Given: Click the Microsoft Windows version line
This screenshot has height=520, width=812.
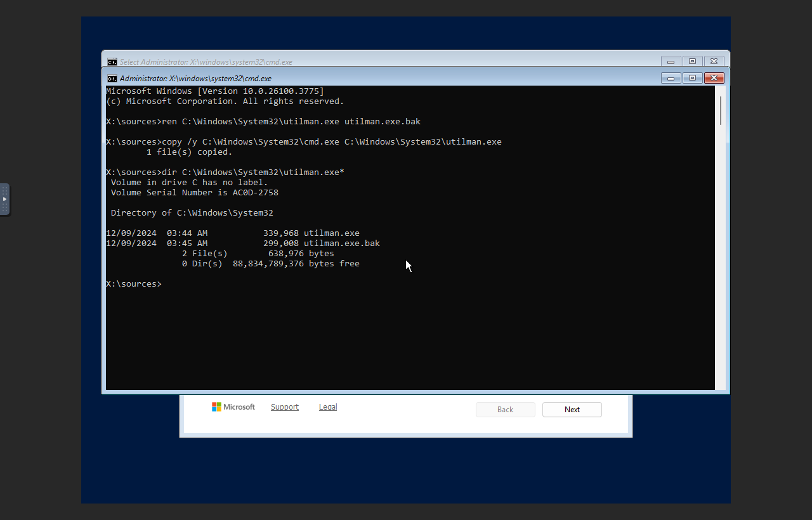Looking at the screenshot, I should pyautogui.click(x=215, y=91).
